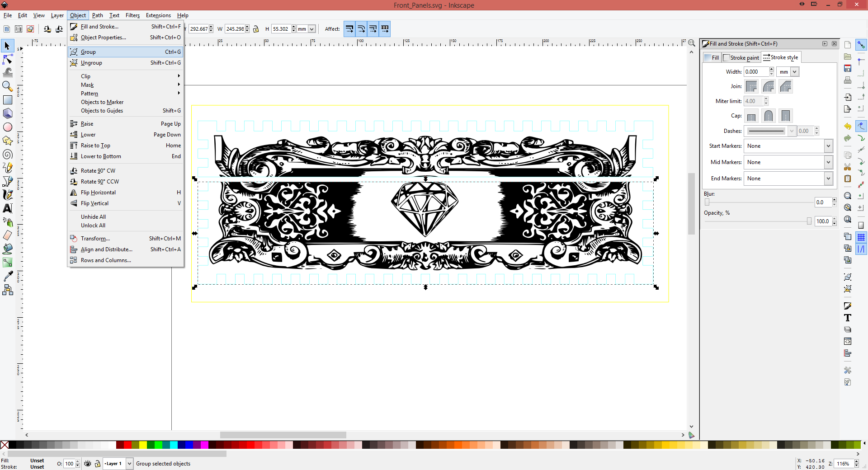
Task: Toggle scale stroke width affect button
Action: click(349, 29)
